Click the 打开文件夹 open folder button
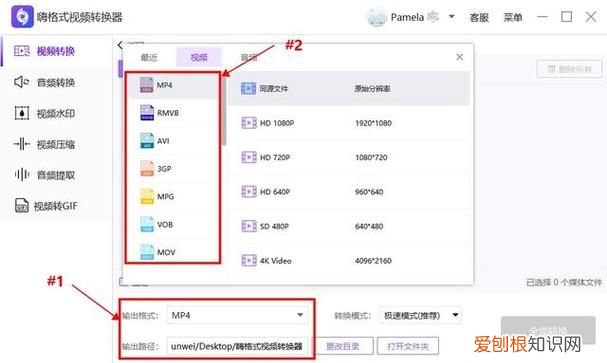 coord(408,346)
